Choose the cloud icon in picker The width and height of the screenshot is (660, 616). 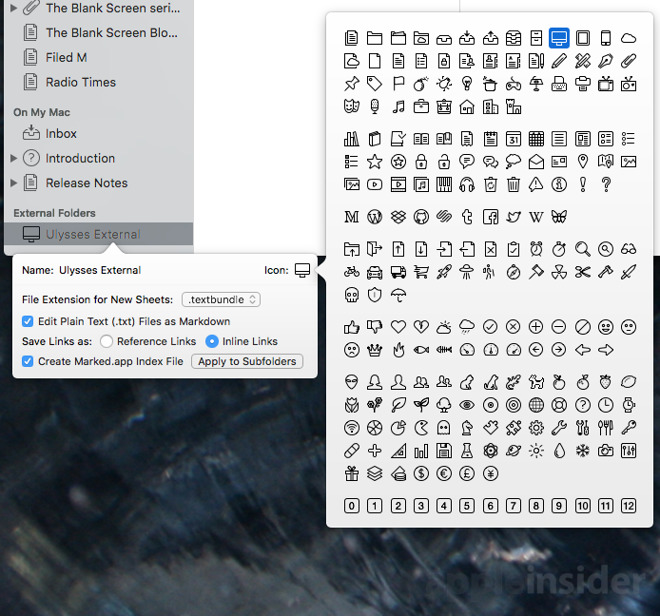628,38
